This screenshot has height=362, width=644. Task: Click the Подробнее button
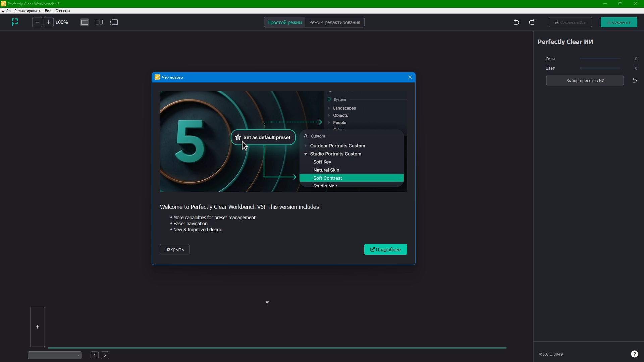point(385,249)
